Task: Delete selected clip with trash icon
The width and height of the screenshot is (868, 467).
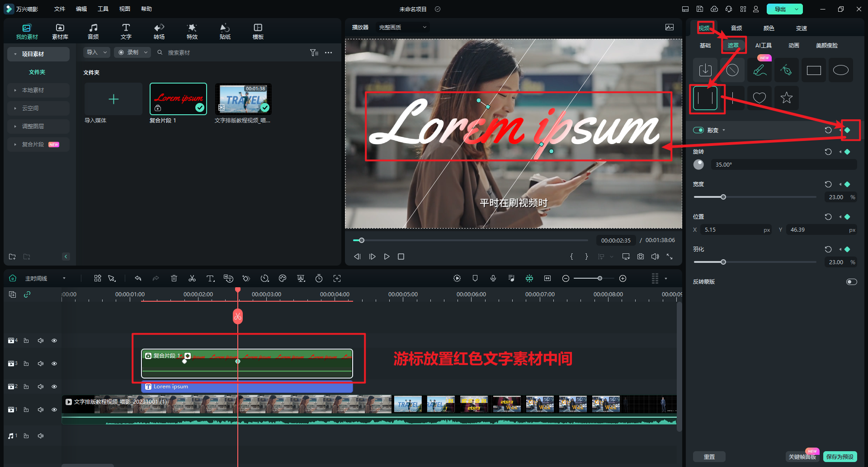Action: click(174, 278)
